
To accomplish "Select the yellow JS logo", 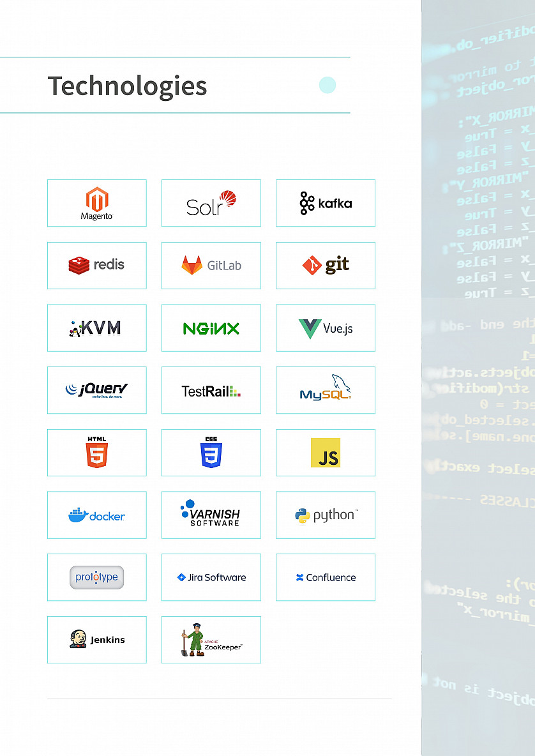I will [x=326, y=453].
